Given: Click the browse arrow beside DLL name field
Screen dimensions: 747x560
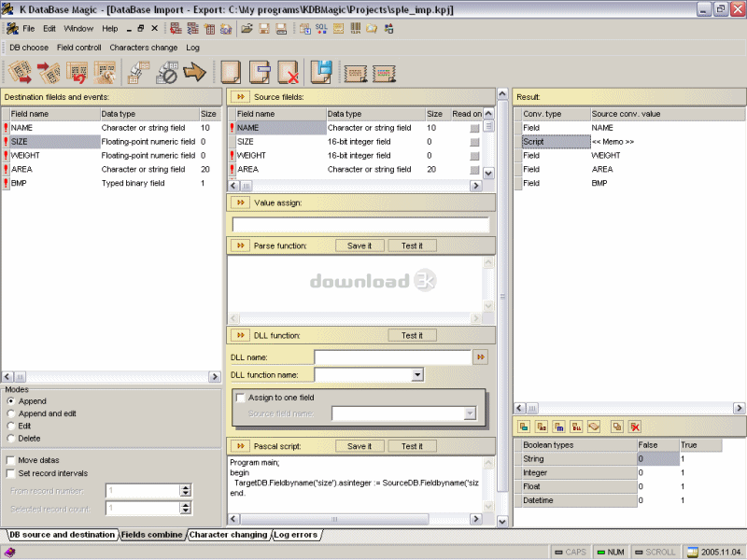Looking at the screenshot, I should 481,357.
